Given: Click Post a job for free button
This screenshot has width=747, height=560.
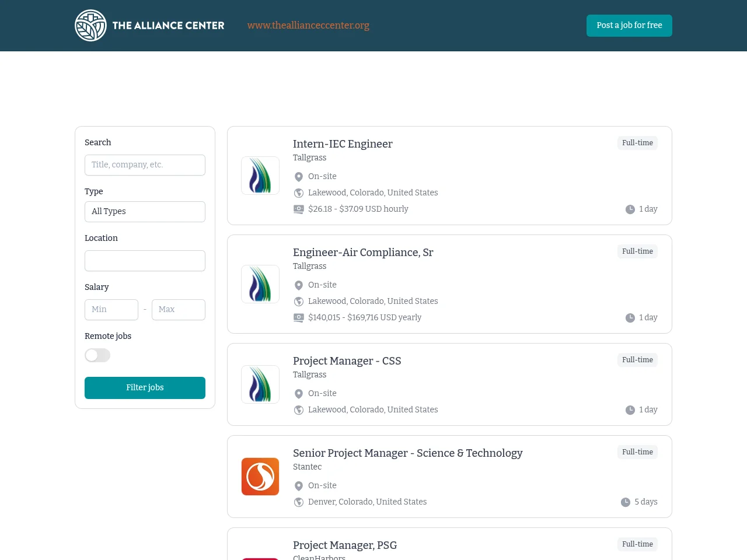Looking at the screenshot, I should [x=629, y=26].
